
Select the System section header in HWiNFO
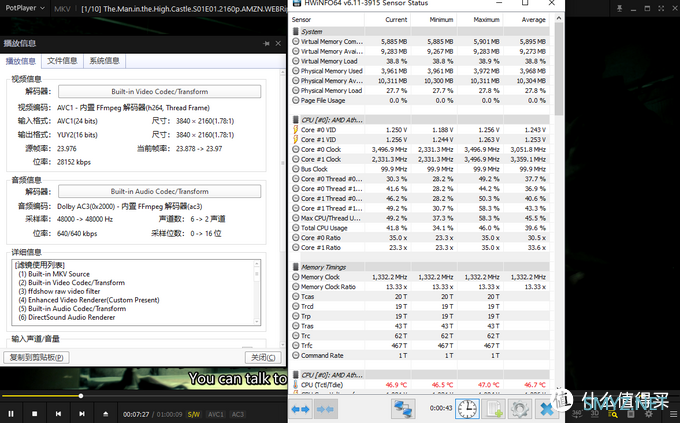click(420, 32)
